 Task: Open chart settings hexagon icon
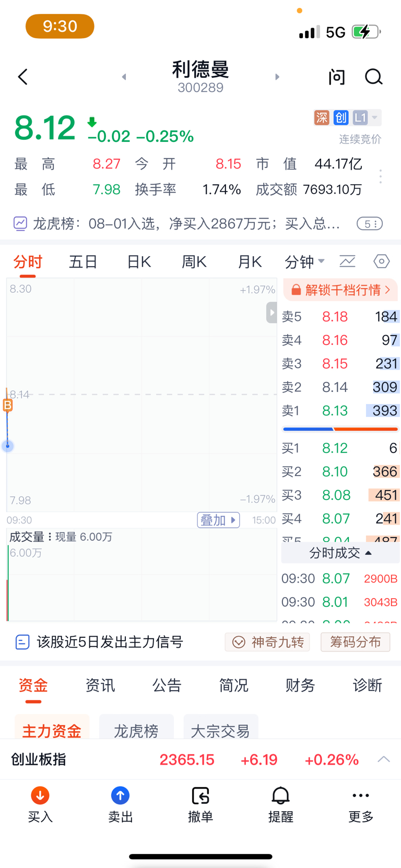[x=382, y=261]
